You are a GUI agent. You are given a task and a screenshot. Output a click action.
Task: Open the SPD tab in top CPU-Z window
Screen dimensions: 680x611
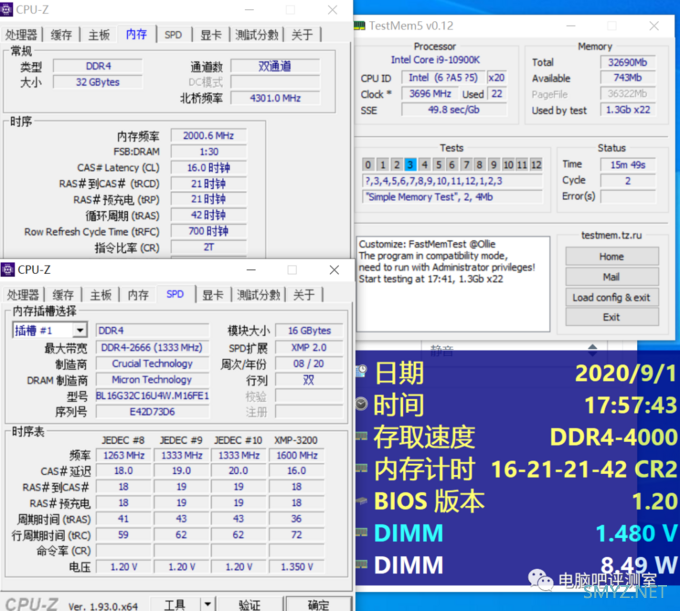(x=173, y=35)
